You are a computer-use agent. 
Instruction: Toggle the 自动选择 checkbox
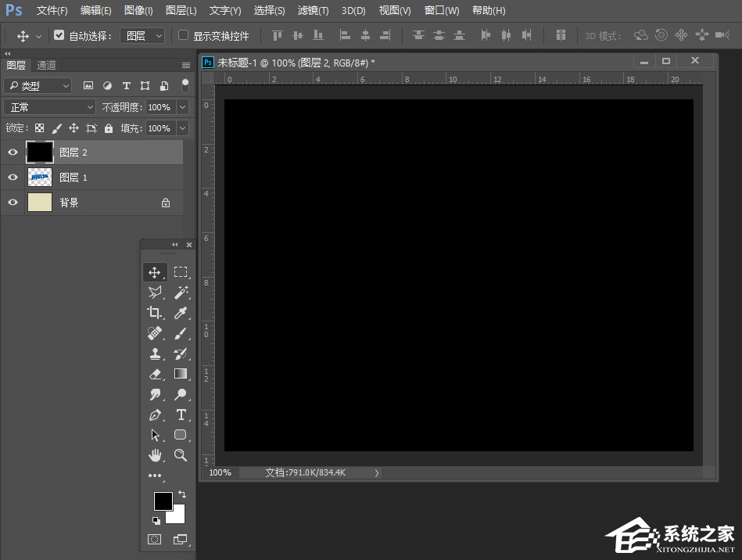59,35
